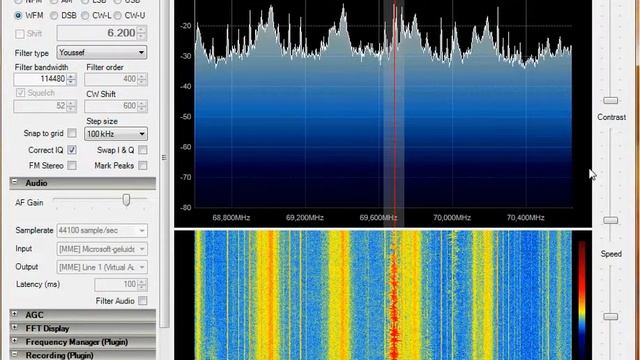Open the Filter type dropdown
640x360 pixels.
tap(102, 52)
